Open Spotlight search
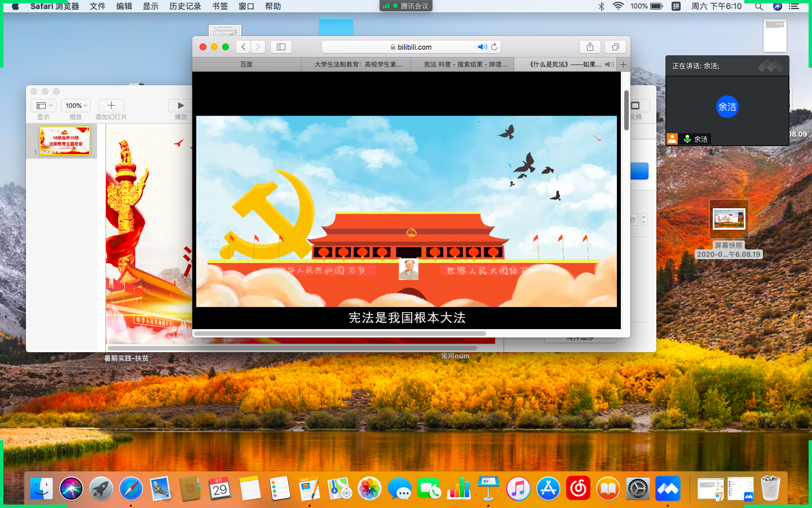The height and width of the screenshot is (508, 812). pos(759,6)
